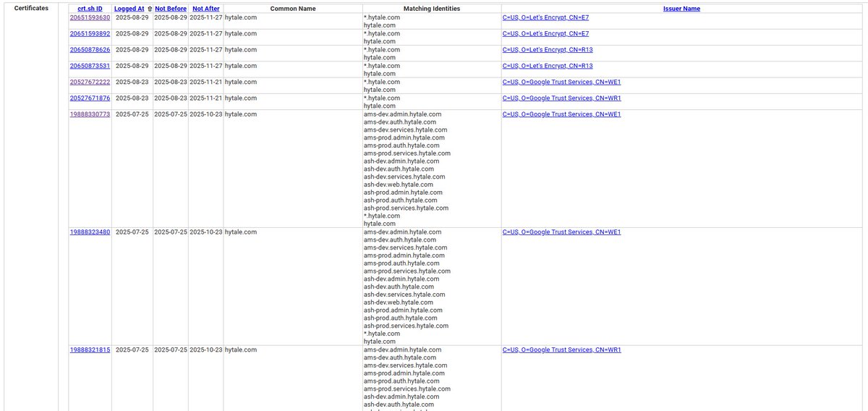868x411 pixels.
Task: Select Not Before 2025-07-25 in row 19888321815
Action: 171,349
